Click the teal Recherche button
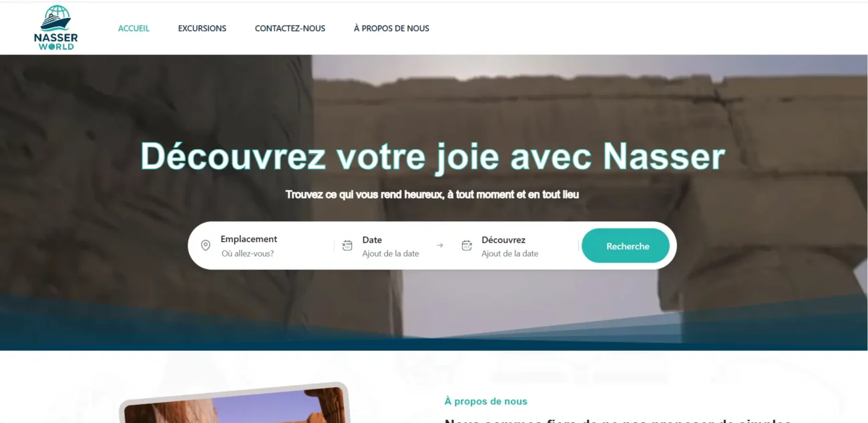This screenshot has width=868, height=423. tap(626, 246)
